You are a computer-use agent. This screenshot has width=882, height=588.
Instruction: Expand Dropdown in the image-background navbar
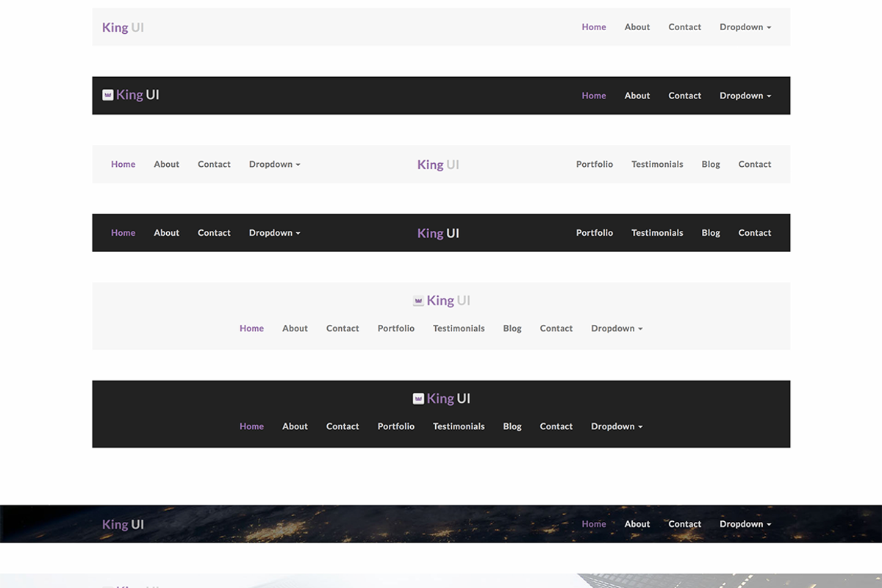[x=745, y=523]
